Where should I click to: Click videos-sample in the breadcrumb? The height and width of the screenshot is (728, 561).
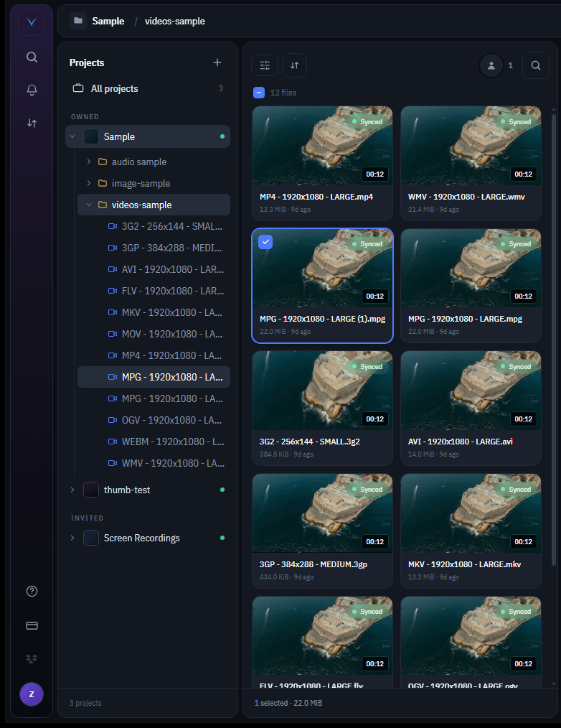click(x=175, y=21)
